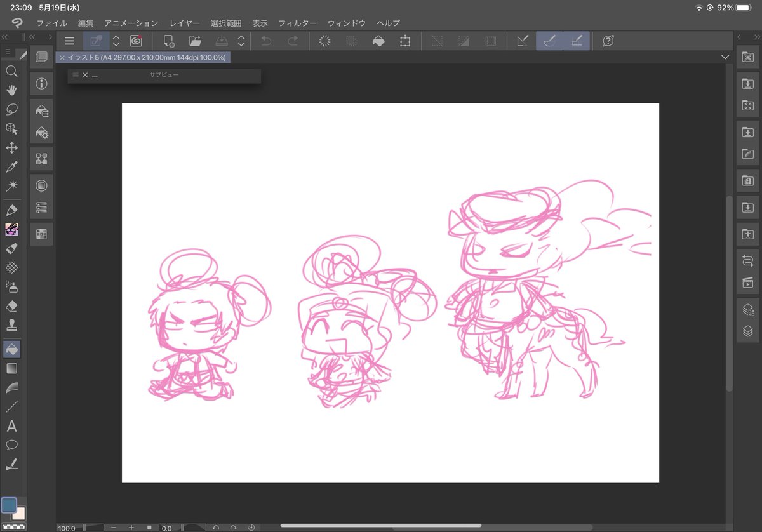Select the transparent color swatch
This screenshot has width=762, height=532.
13,526
